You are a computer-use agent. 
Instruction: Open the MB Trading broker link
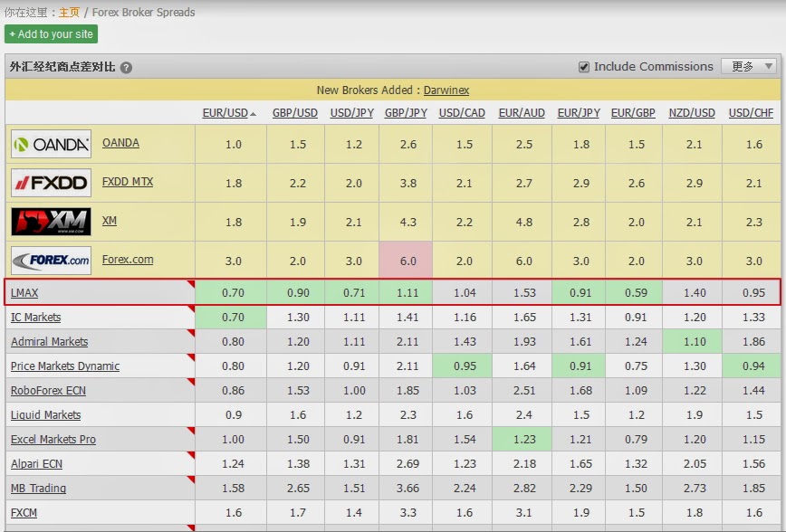tap(38, 489)
